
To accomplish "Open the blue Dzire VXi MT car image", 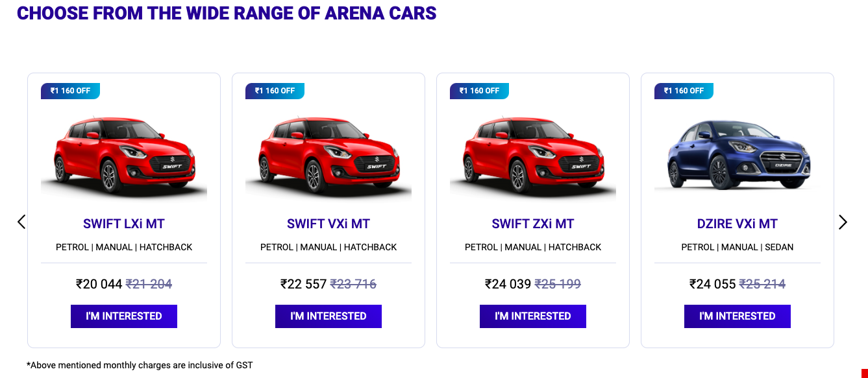I will click(737, 154).
